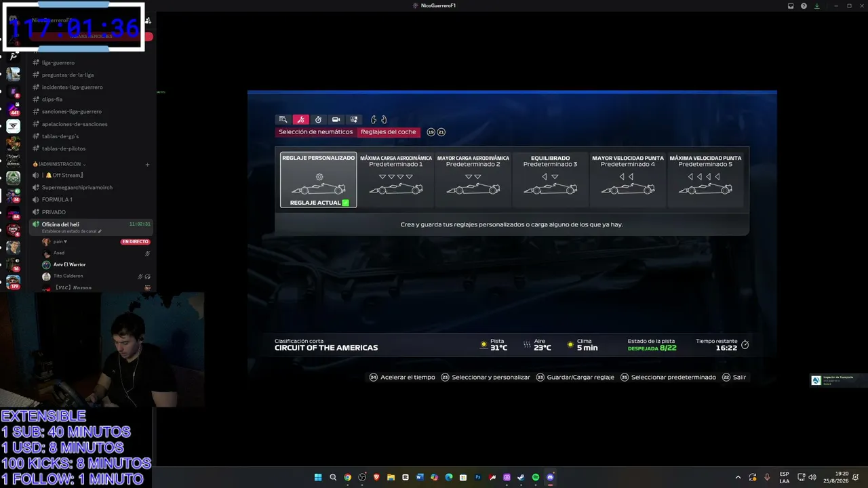The height and width of the screenshot is (488, 868).
Task: Open Discord server with 441 badge
Action: coord(13,108)
